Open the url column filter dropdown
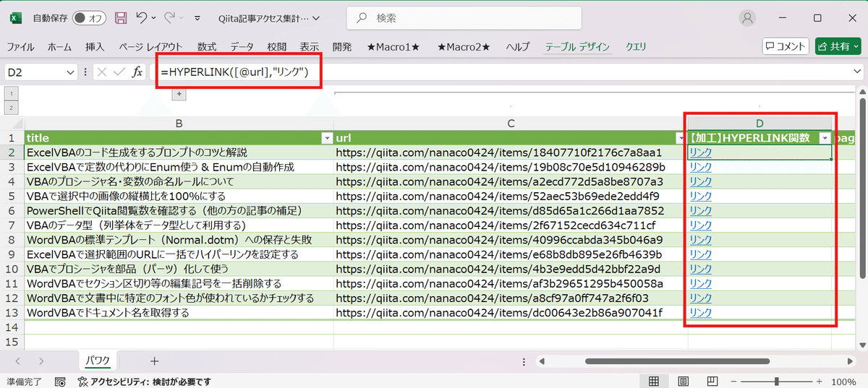Viewport: 868px width, 388px height. (679, 138)
